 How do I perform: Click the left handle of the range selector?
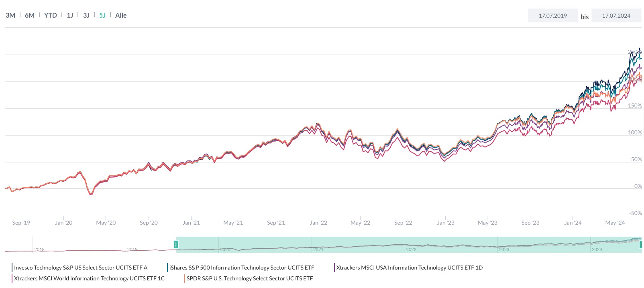(176, 244)
